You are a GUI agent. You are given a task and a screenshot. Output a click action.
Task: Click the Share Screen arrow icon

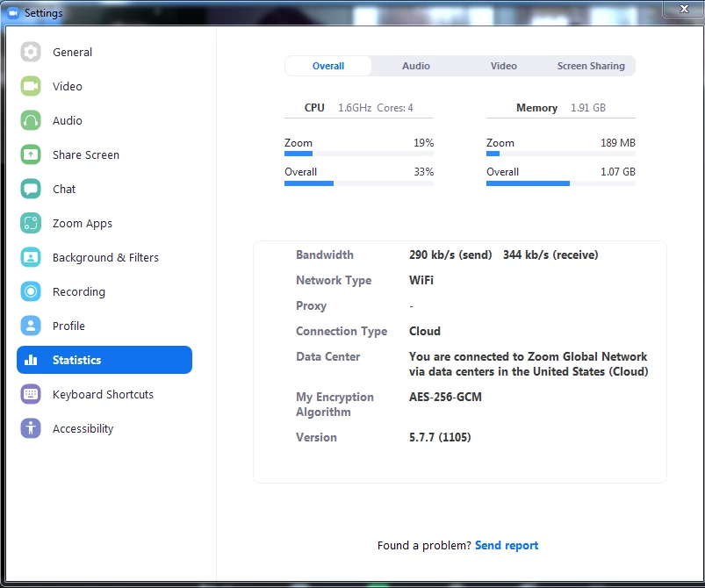[x=31, y=154]
